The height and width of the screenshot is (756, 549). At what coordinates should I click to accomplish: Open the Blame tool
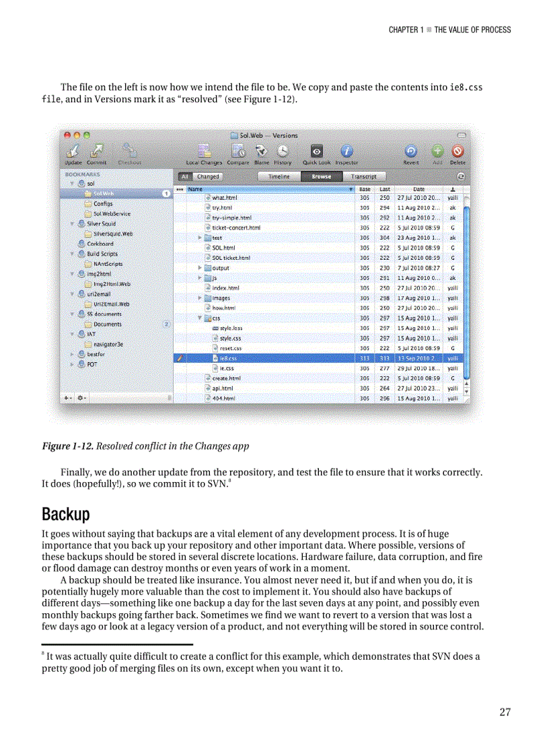(x=261, y=151)
